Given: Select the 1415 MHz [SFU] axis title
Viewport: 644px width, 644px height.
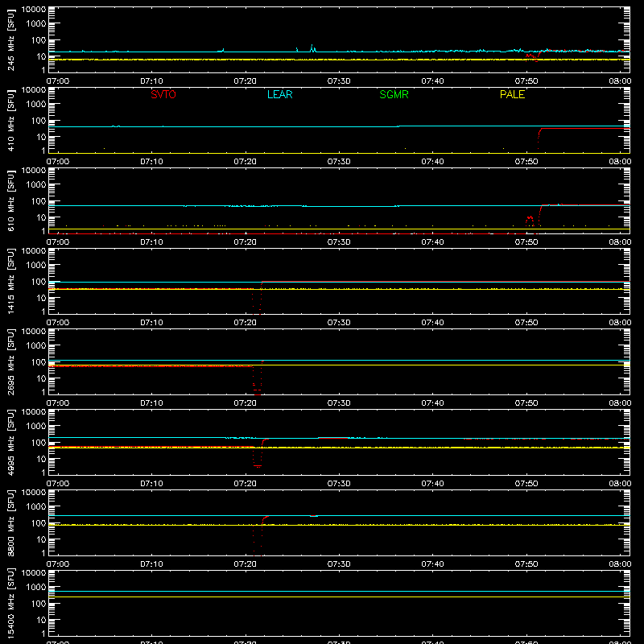Looking at the screenshot, I should pos(10,281).
